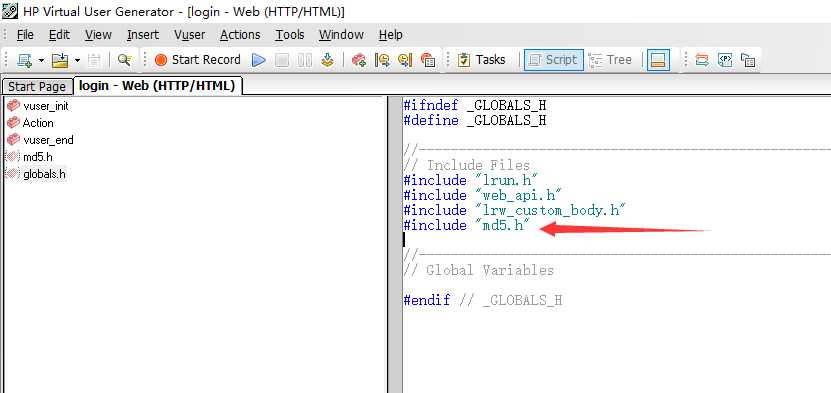Open the Actions menu

(240, 35)
